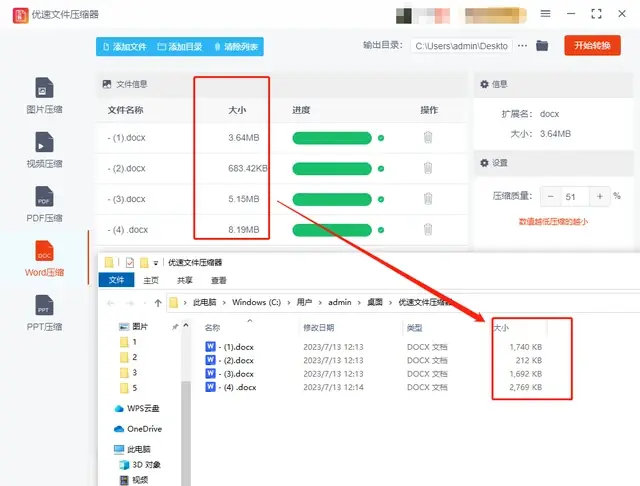Sort by the 修改日期 column header
640x486 pixels.
click(x=318, y=327)
